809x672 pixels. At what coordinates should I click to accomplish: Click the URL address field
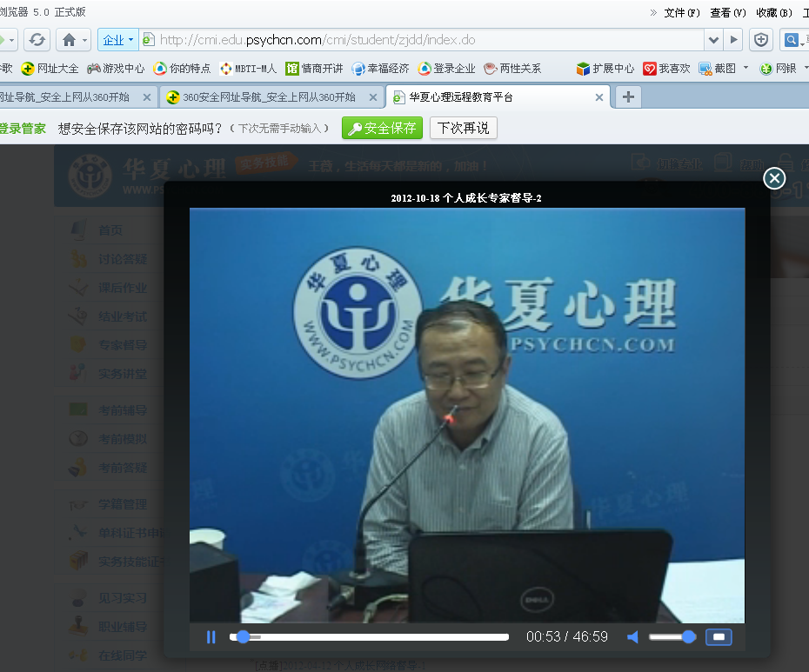(422, 40)
